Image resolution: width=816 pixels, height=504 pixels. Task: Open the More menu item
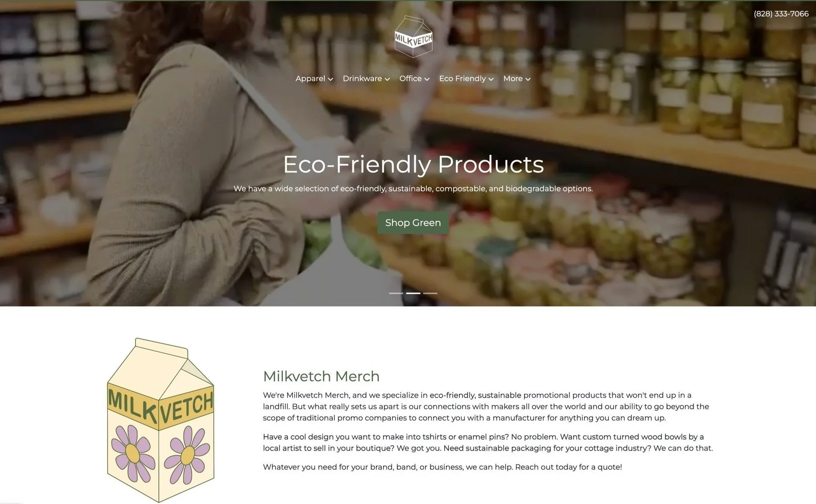pyautogui.click(x=517, y=79)
